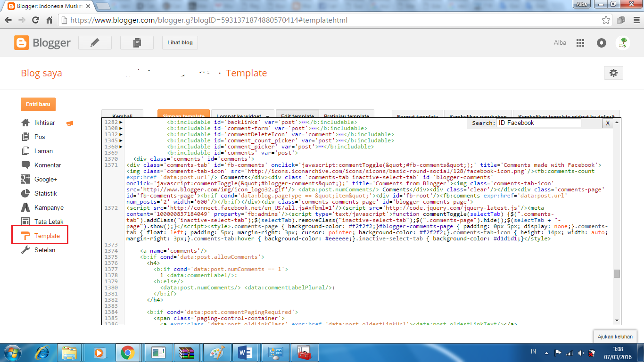Open new post pencil icon
This screenshot has height=362, width=644.
point(95,42)
